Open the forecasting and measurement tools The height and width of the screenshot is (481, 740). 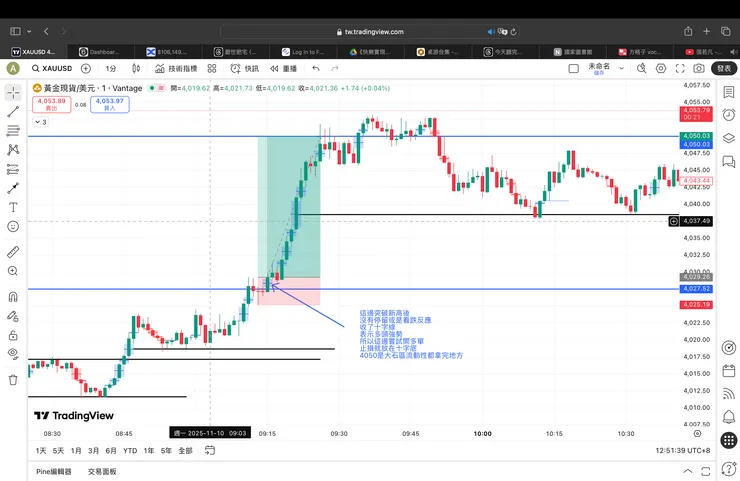pyautogui.click(x=13, y=169)
